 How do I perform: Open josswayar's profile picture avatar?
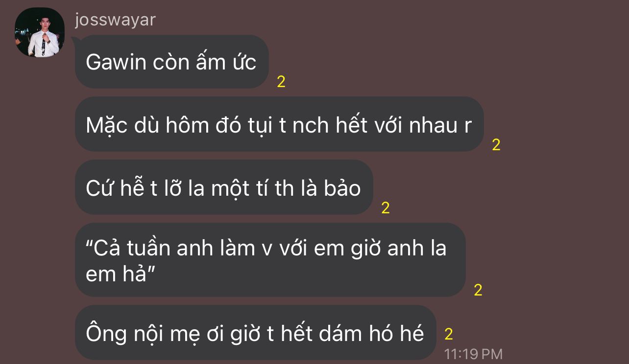(x=40, y=32)
